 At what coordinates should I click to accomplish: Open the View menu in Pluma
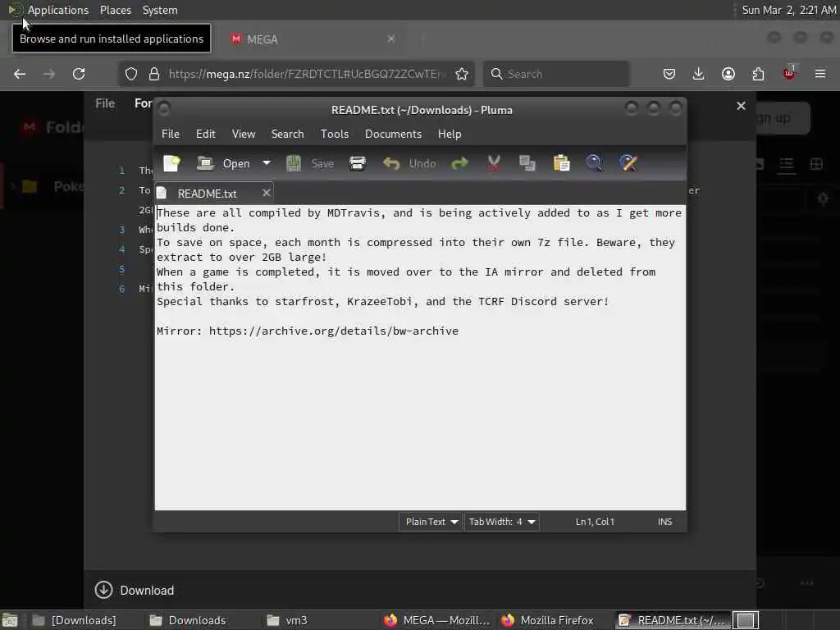[243, 134]
